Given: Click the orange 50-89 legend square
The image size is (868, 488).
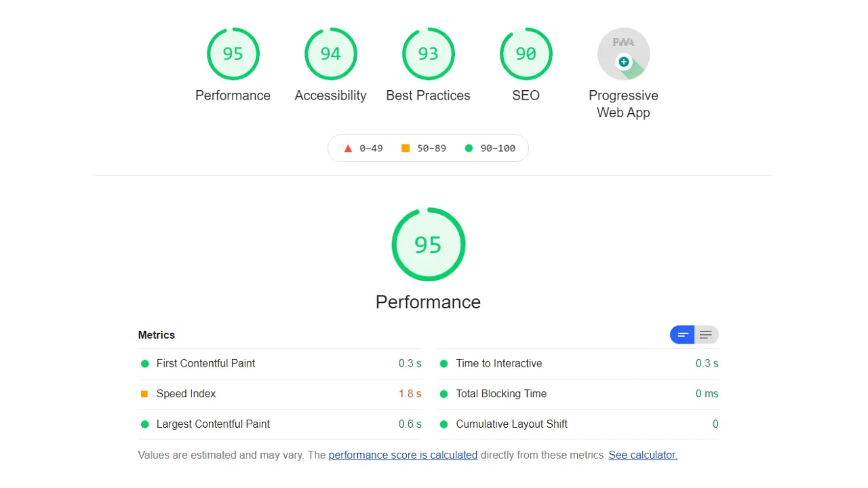Looking at the screenshot, I should (x=406, y=148).
